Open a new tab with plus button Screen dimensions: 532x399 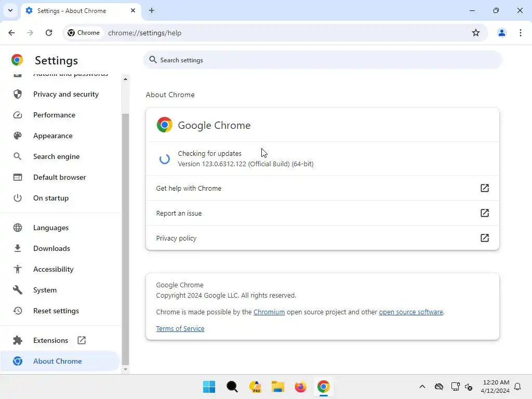pos(152,10)
